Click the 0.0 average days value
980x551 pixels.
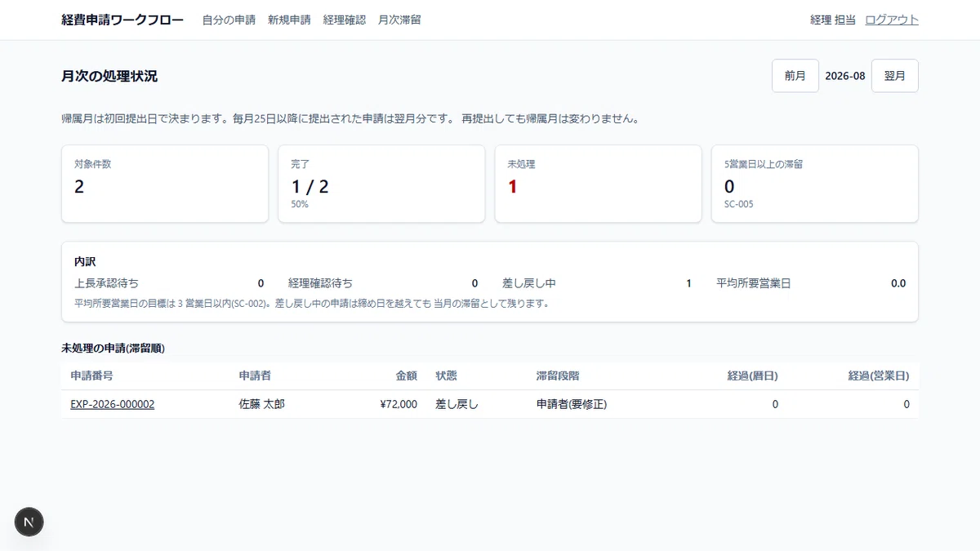tap(898, 283)
